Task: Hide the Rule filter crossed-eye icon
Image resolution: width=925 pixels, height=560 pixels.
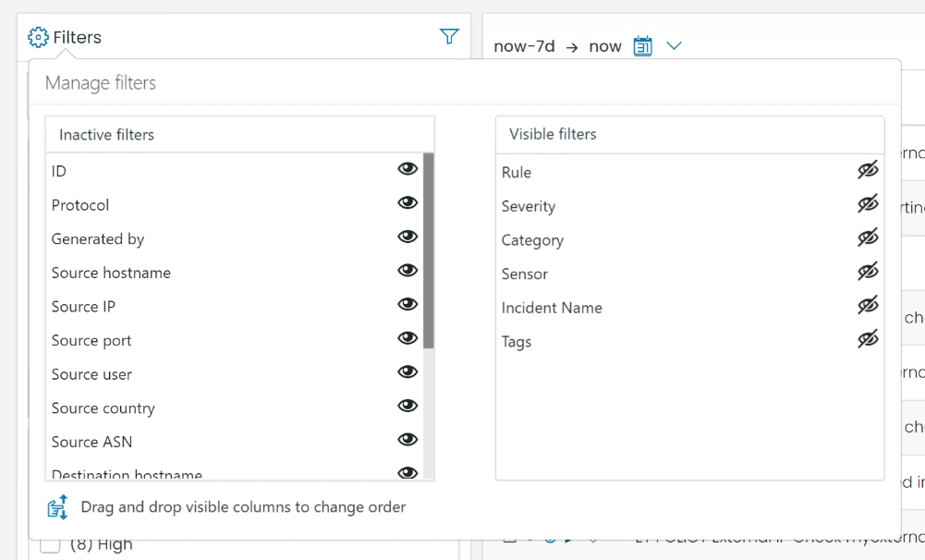Action: pyautogui.click(x=868, y=170)
